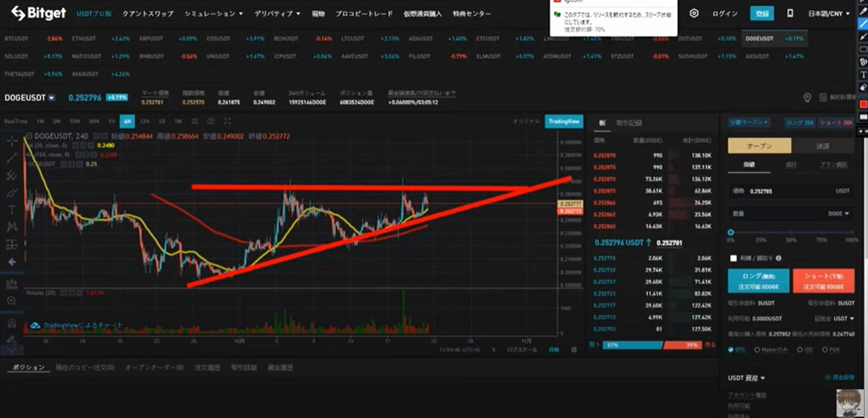The width and height of the screenshot is (868, 418).
Task: Open the margin currency USDT dropdown
Action: 843,318
